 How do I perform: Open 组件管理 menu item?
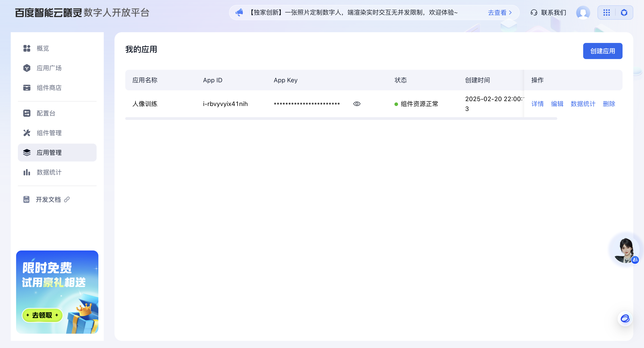[x=57, y=133]
